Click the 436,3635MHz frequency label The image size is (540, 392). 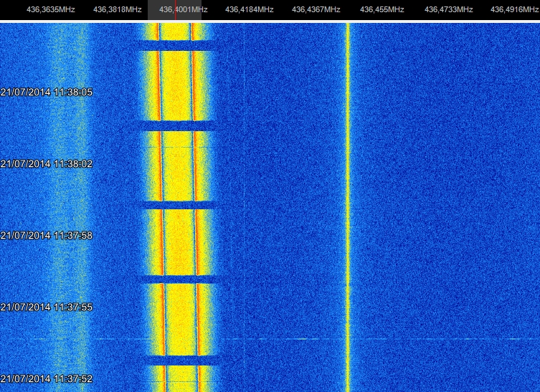51,9
